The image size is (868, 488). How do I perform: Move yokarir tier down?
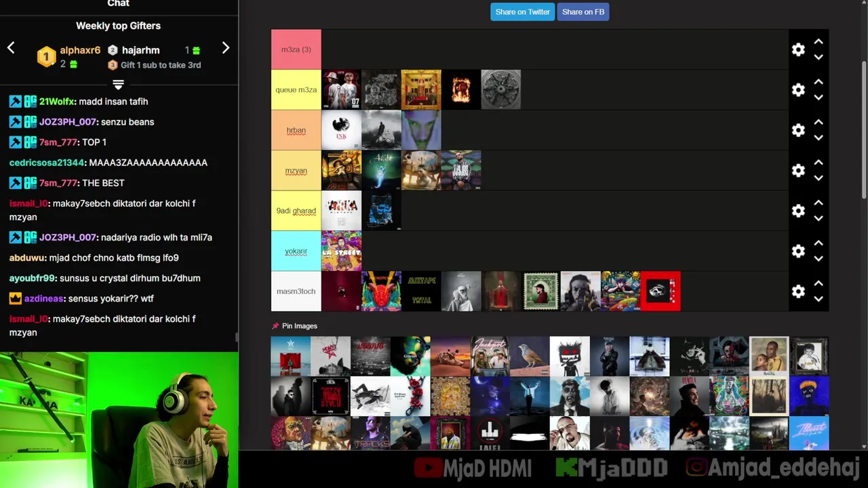tap(818, 259)
